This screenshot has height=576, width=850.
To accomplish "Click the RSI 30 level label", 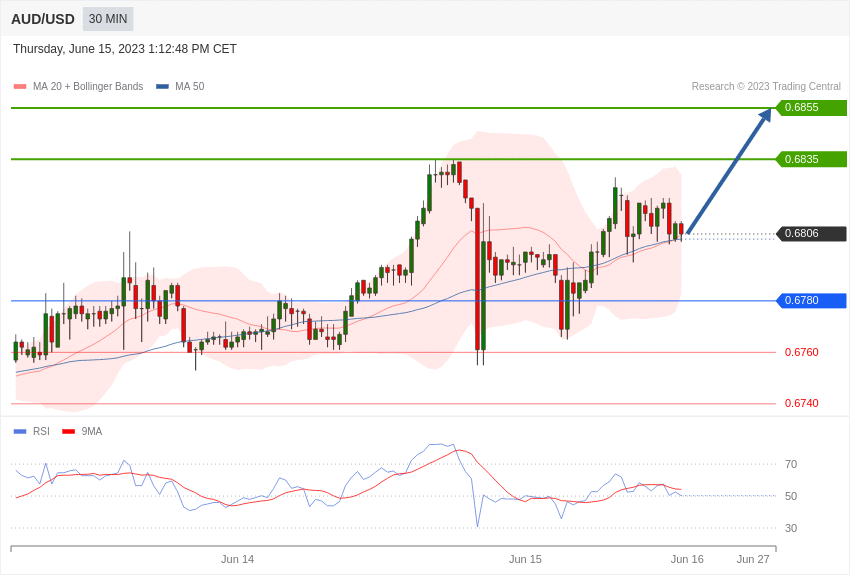I will click(791, 528).
